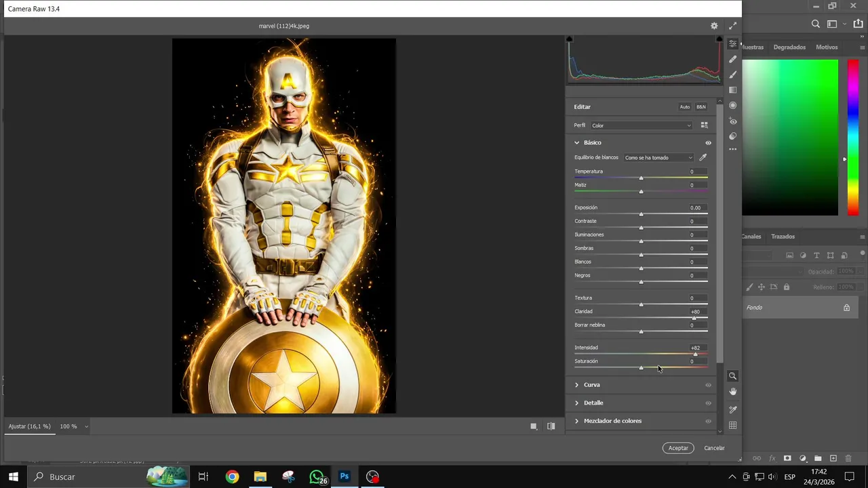Open Photoshop workspace switcher icon
Image resolution: width=868 pixels, height=488 pixels.
[x=832, y=24]
